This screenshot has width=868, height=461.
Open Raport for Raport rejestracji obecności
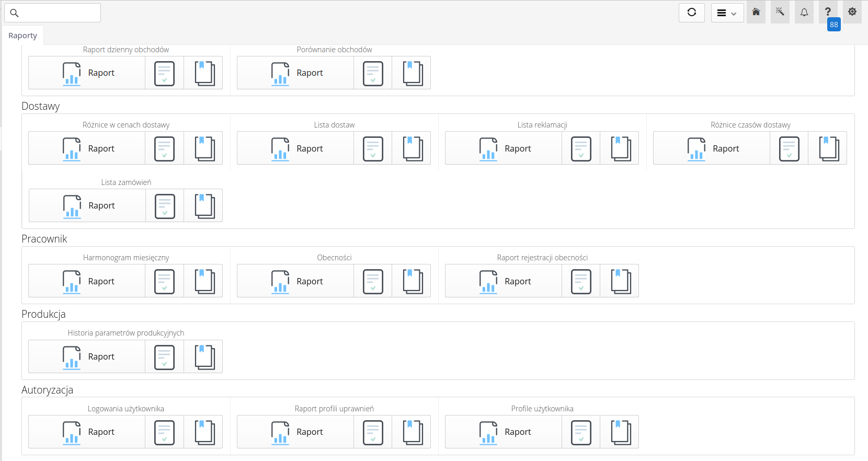[504, 281]
